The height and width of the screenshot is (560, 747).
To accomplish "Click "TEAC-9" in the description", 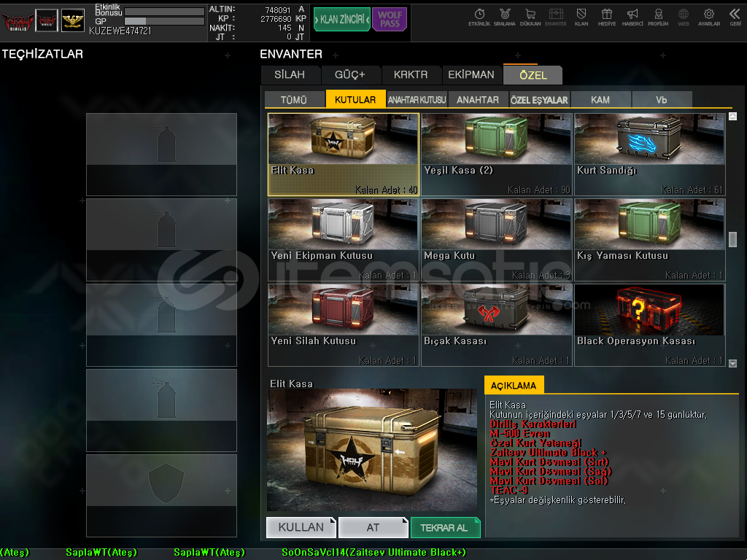I will click(508, 490).
